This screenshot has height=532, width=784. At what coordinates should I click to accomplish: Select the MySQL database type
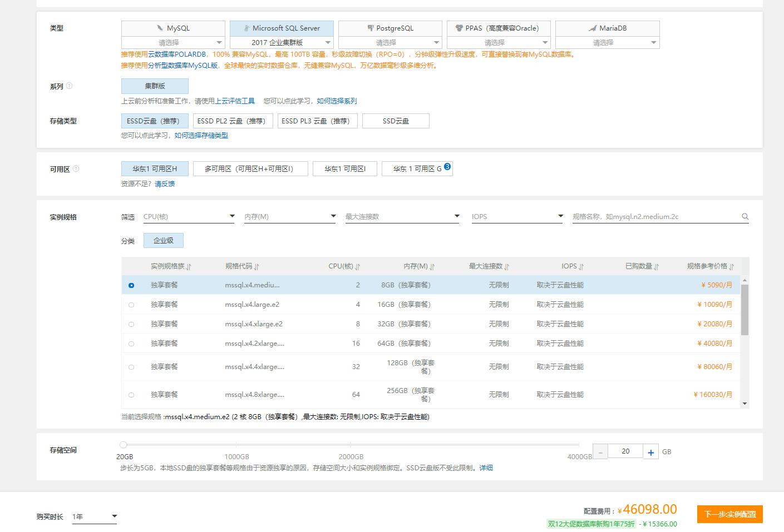click(173, 28)
